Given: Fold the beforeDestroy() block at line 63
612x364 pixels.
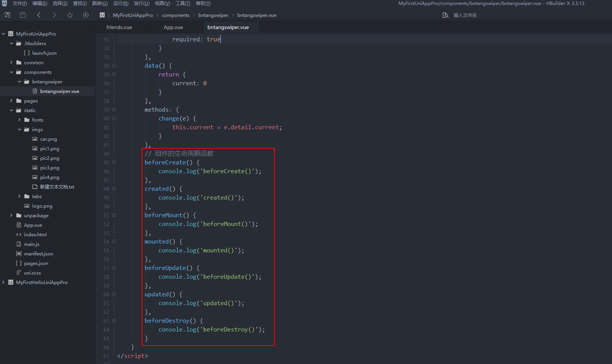Looking at the screenshot, I should 114,321.
